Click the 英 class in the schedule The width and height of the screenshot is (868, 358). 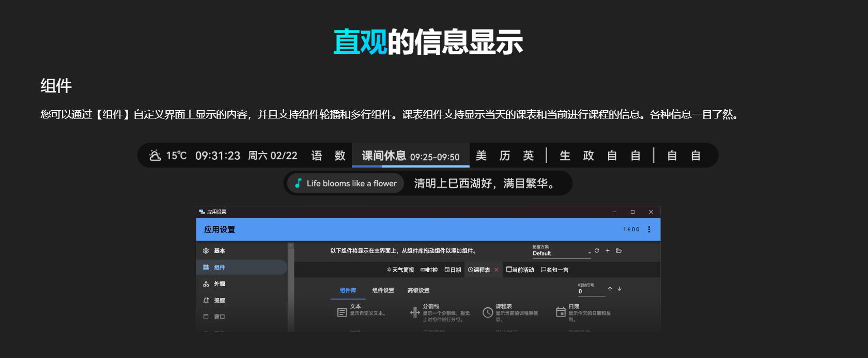(x=528, y=156)
